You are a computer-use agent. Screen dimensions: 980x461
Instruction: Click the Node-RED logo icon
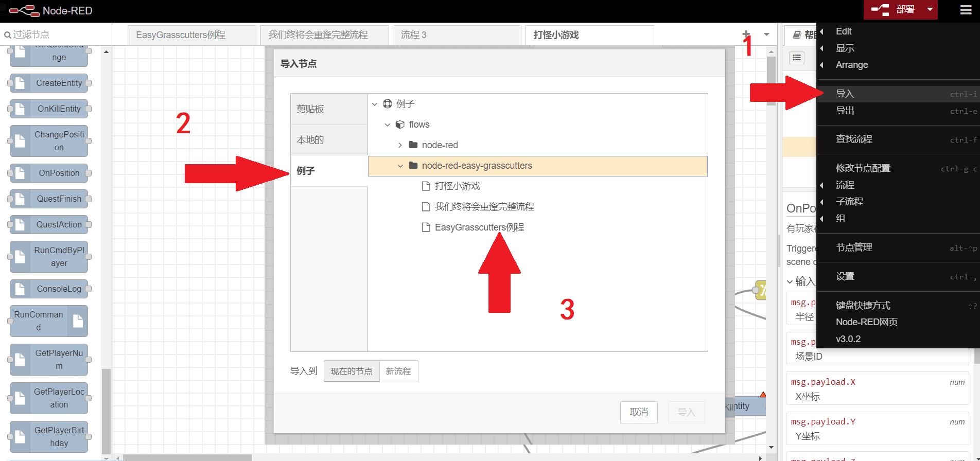coord(24,10)
